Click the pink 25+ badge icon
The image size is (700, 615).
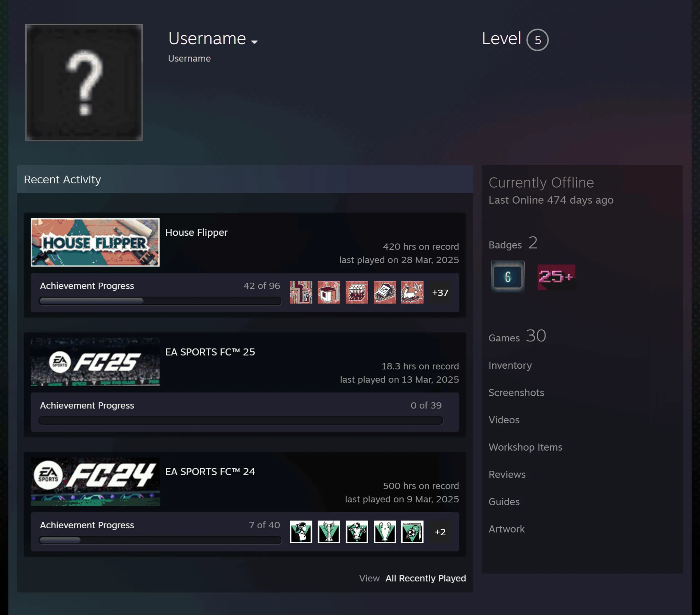pyautogui.click(x=556, y=277)
